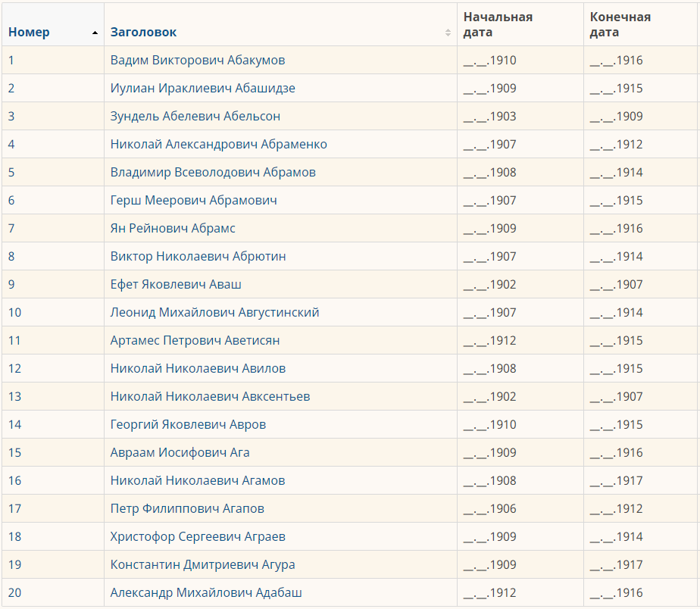Image resolution: width=700 pixels, height=609 pixels.
Task: Open Виктор Николаевич Абрютин record
Action: point(198,256)
